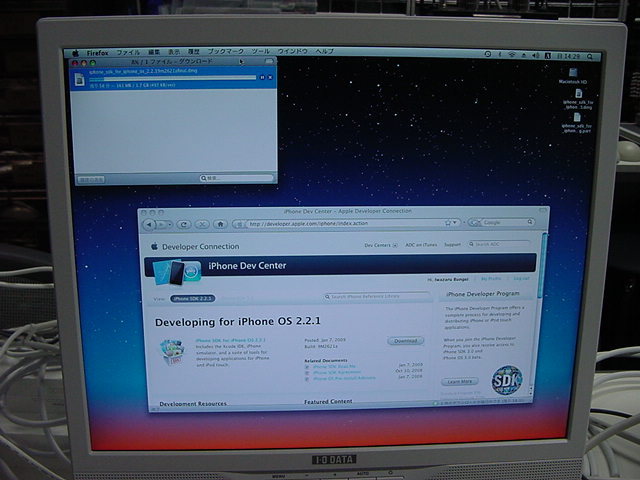The image size is (640, 480).
Task: Open the iPhone SDK for iPhone OS 2.2.1 link
Action: 230,340
